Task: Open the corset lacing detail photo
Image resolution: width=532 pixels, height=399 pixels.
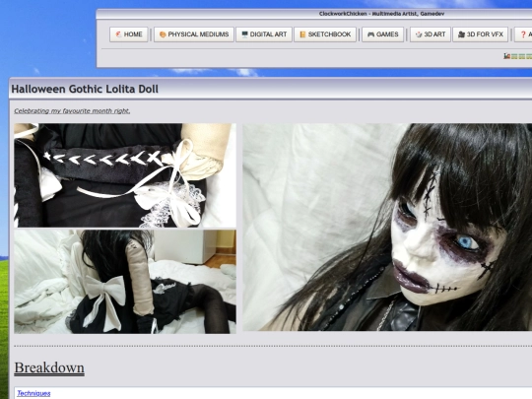Action: (x=125, y=175)
